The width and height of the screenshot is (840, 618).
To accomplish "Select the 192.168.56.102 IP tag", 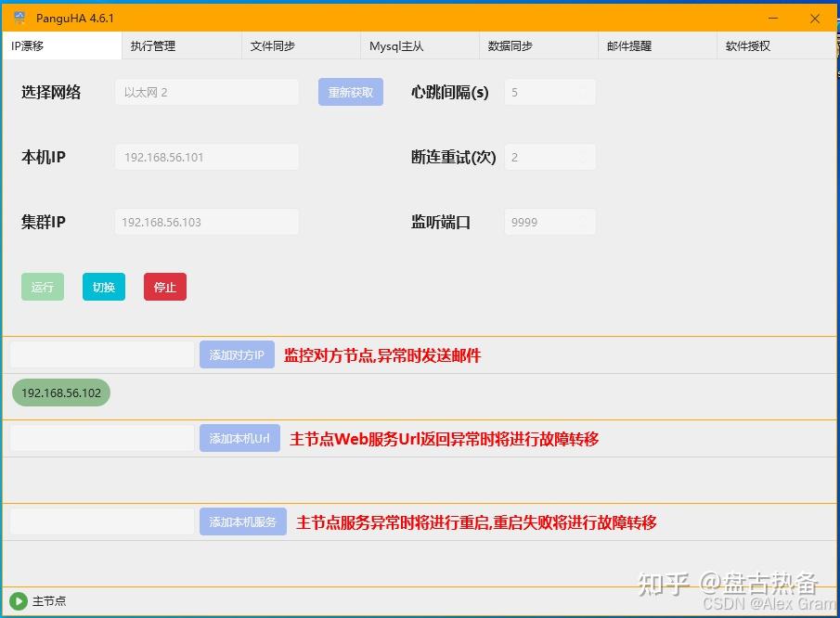I will [x=61, y=393].
